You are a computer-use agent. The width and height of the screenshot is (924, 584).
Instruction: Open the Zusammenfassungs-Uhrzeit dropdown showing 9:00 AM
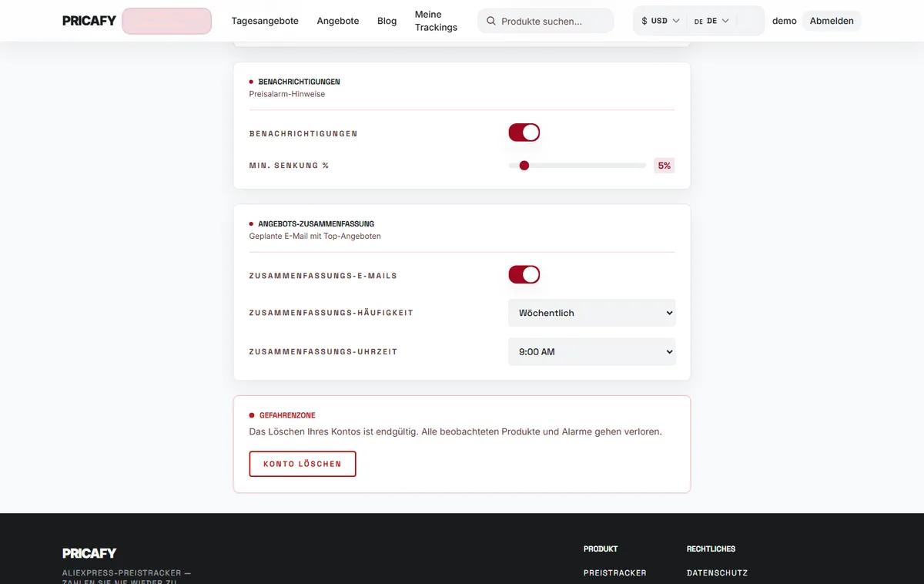coord(592,351)
